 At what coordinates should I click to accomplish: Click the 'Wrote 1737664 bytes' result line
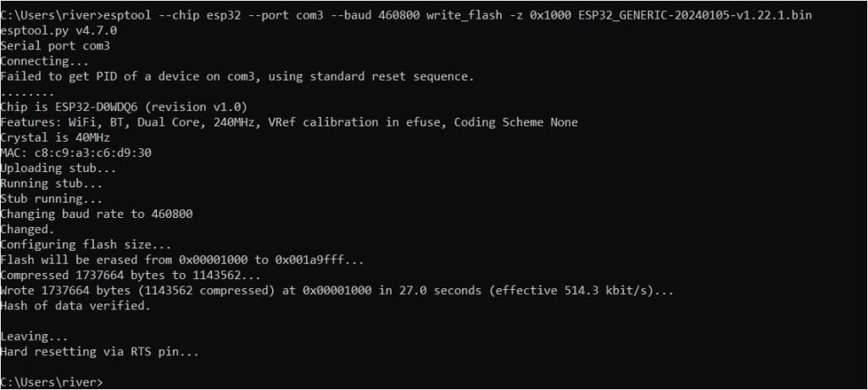coord(337,291)
